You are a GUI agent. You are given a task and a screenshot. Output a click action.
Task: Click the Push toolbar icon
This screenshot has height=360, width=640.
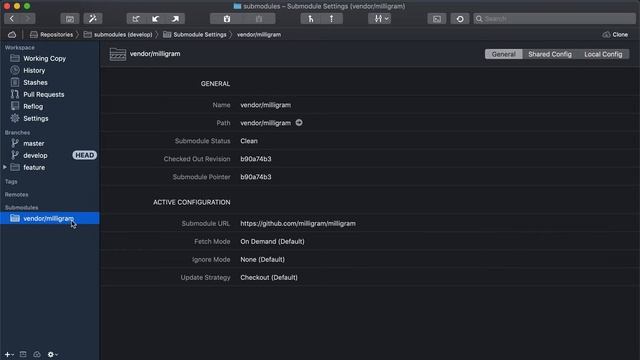(x=175, y=19)
